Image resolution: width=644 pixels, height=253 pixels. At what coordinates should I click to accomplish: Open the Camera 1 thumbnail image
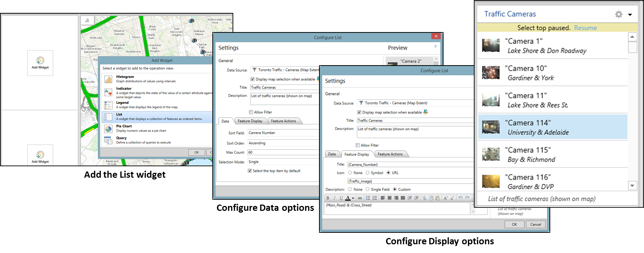click(491, 46)
